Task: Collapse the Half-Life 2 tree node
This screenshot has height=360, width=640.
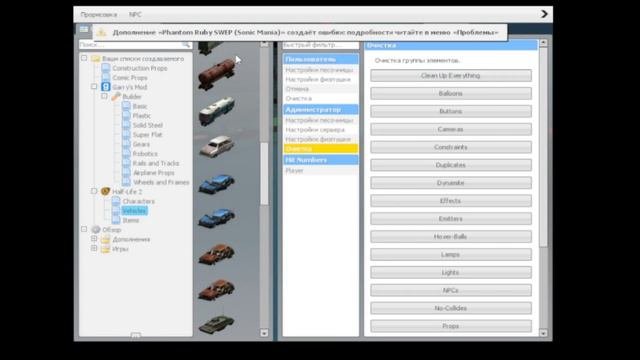Action: 94,191
